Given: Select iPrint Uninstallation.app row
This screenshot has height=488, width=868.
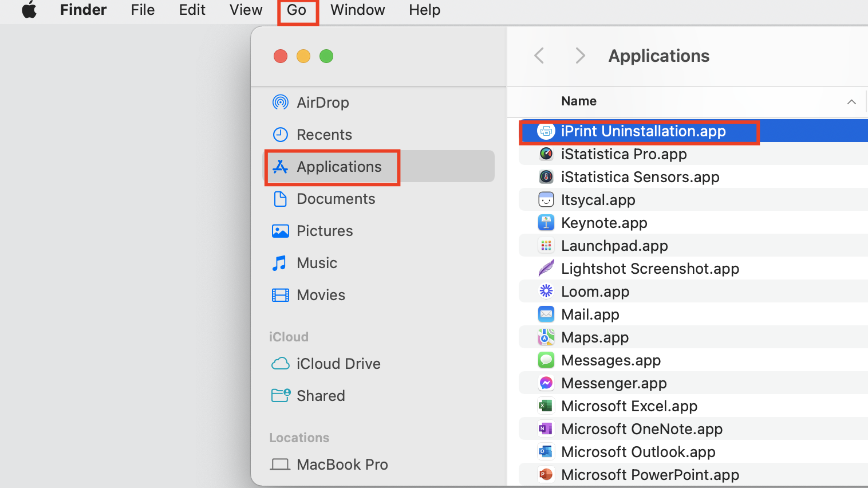Looking at the screenshot, I should click(x=693, y=131).
